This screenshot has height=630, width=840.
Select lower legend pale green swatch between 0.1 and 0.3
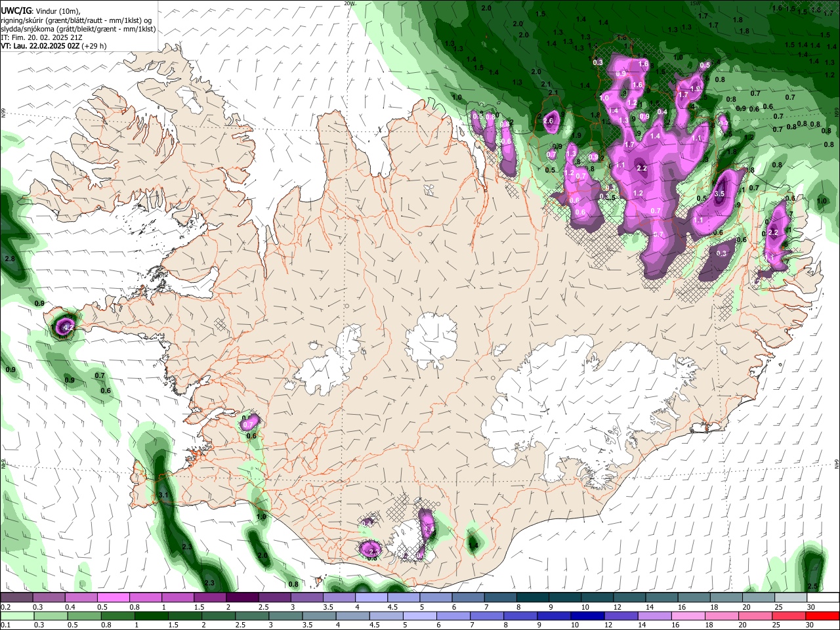click(x=16, y=616)
